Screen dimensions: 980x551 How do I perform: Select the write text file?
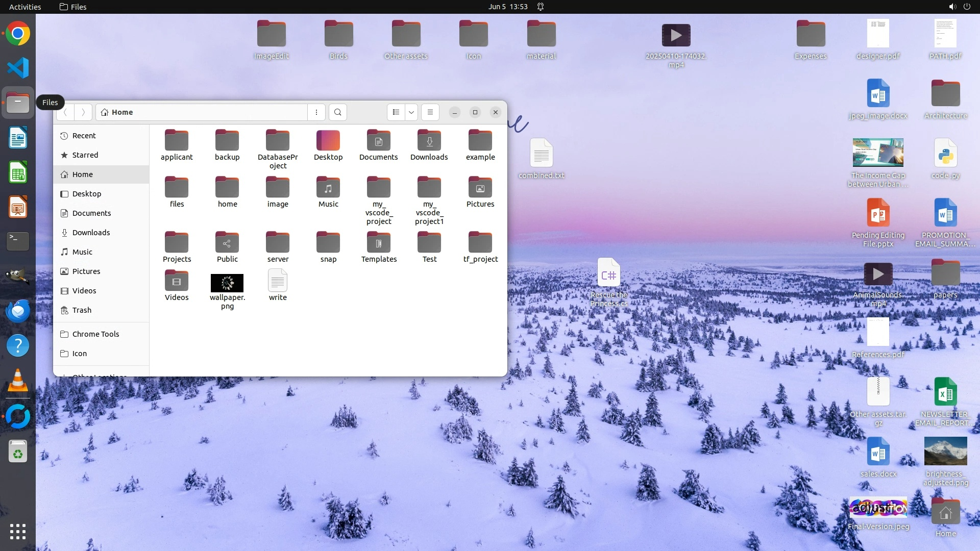click(x=278, y=281)
